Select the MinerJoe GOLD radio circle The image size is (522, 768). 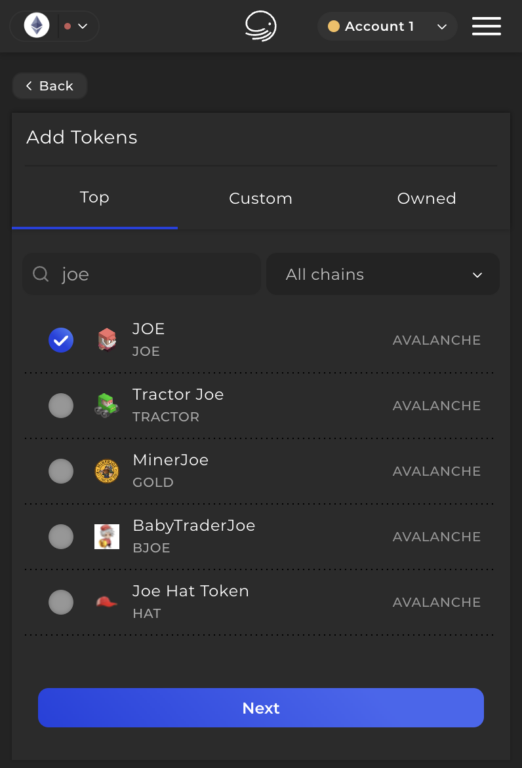click(x=61, y=471)
